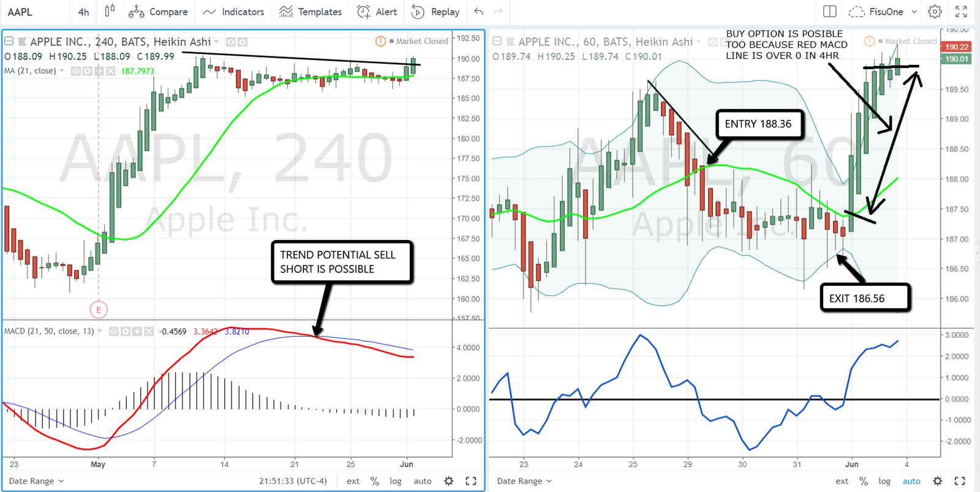
Task: Remove the MACD indicator with X icon
Action: pyautogui.click(x=149, y=332)
